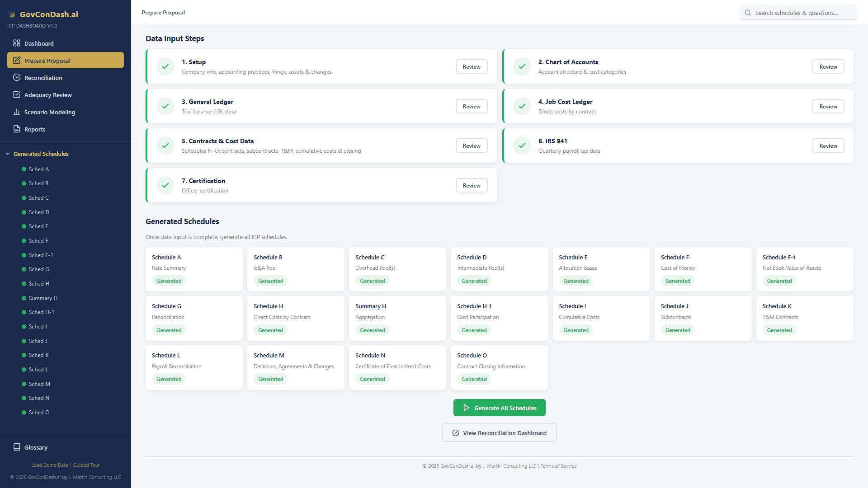
Task: Click the green checkmark for Setup step
Action: (x=165, y=66)
